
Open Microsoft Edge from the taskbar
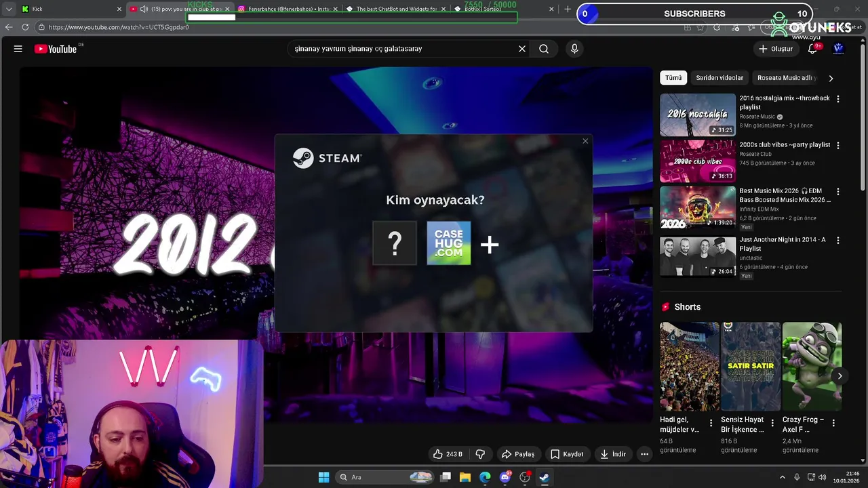[485, 477]
